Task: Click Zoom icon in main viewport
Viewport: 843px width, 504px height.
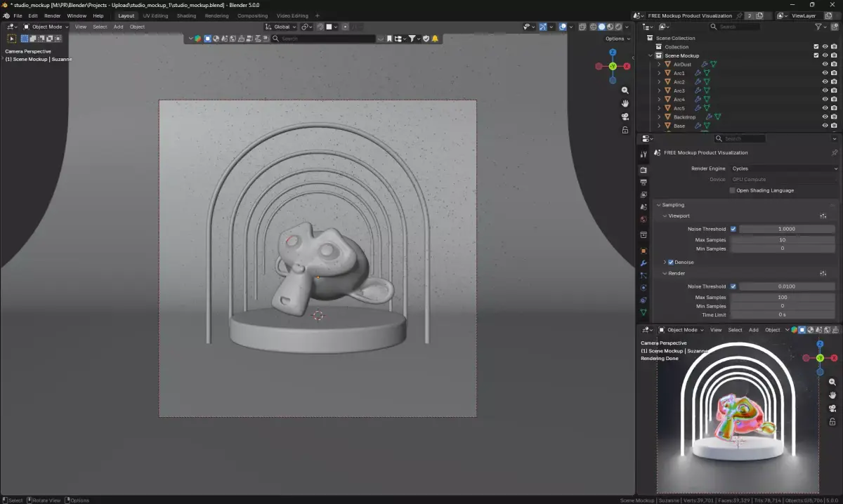Action: pos(625,91)
